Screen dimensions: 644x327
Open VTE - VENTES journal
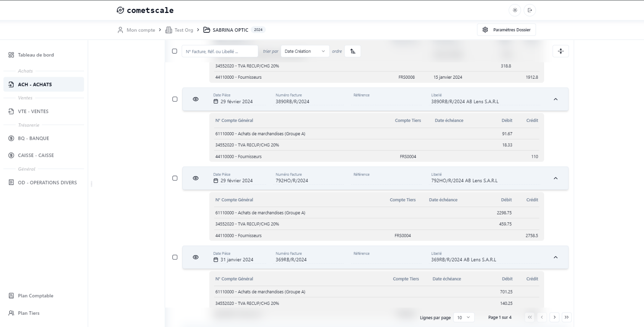coord(33,112)
